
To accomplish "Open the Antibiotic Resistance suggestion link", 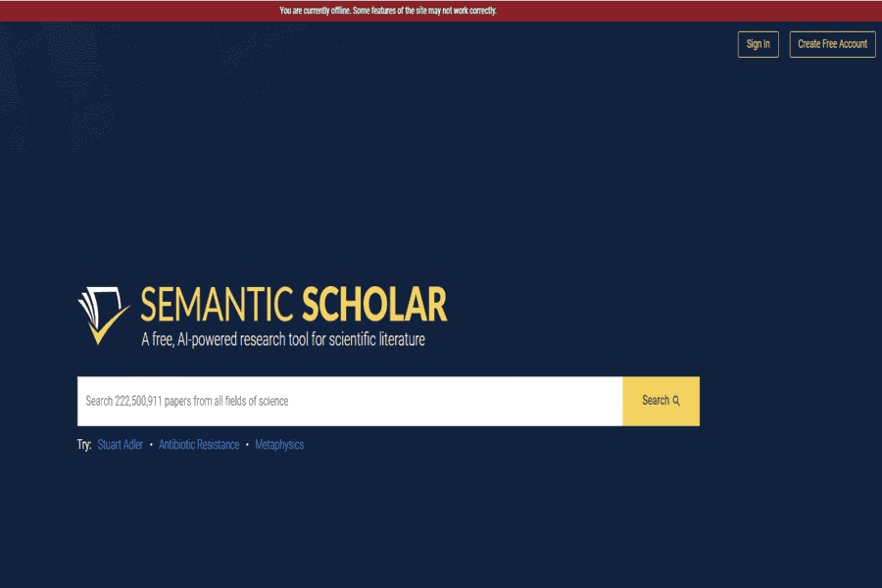I will (199, 445).
